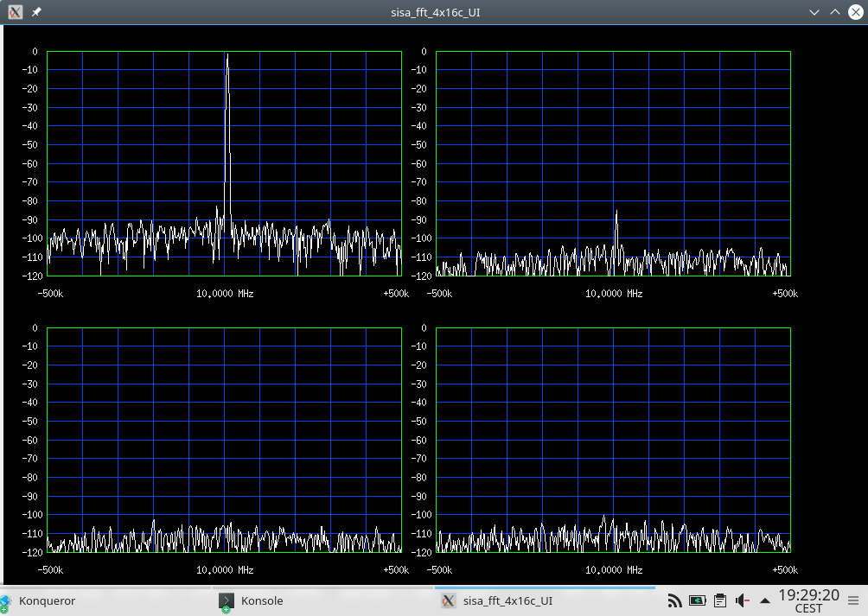This screenshot has width=868, height=616.
Task: Launch Konqueror from its taskbar icon
Action: (10, 600)
